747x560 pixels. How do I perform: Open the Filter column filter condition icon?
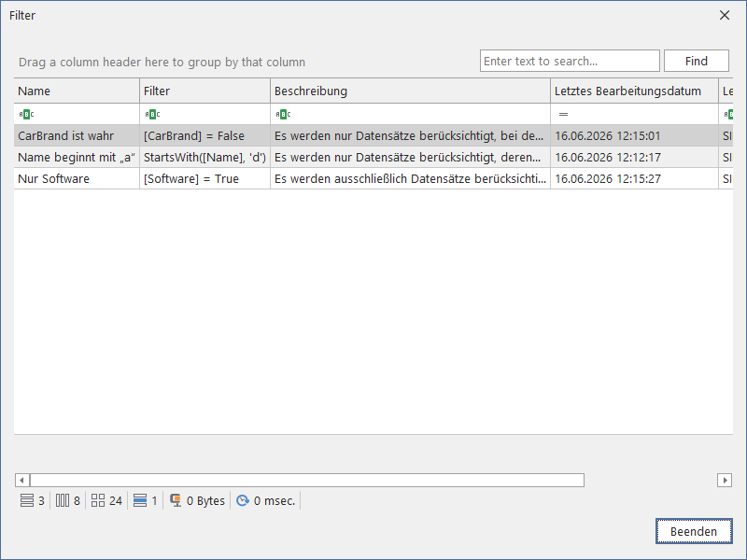click(x=152, y=114)
